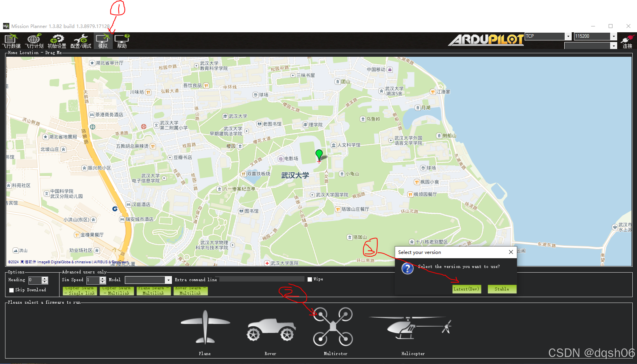Select the Helicopter firmware icon
This screenshot has height=364, width=637.
[411, 327]
